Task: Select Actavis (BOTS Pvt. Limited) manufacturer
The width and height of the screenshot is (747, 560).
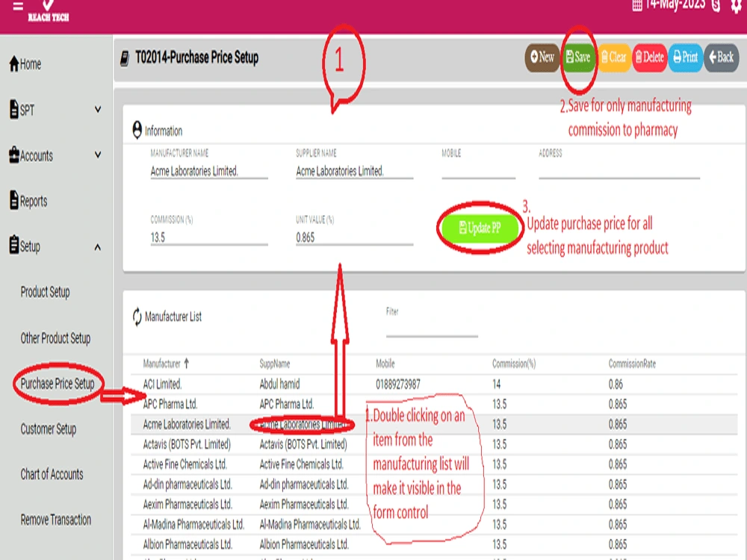Action: click(187, 444)
